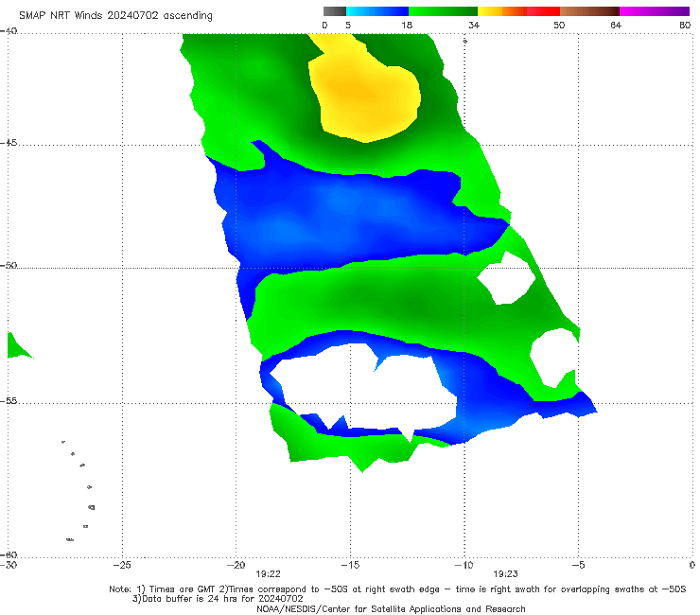
Task: Click the small green patch at the left map edge
Action: point(16,348)
